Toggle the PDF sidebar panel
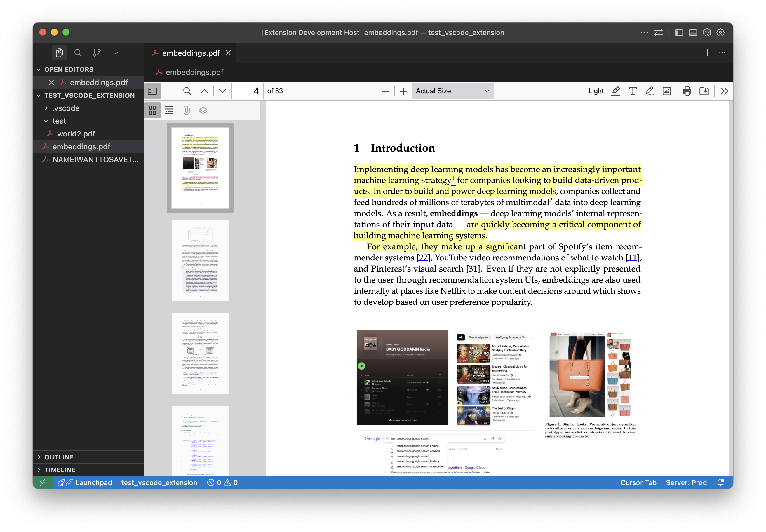The height and width of the screenshot is (532, 766). coord(152,91)
